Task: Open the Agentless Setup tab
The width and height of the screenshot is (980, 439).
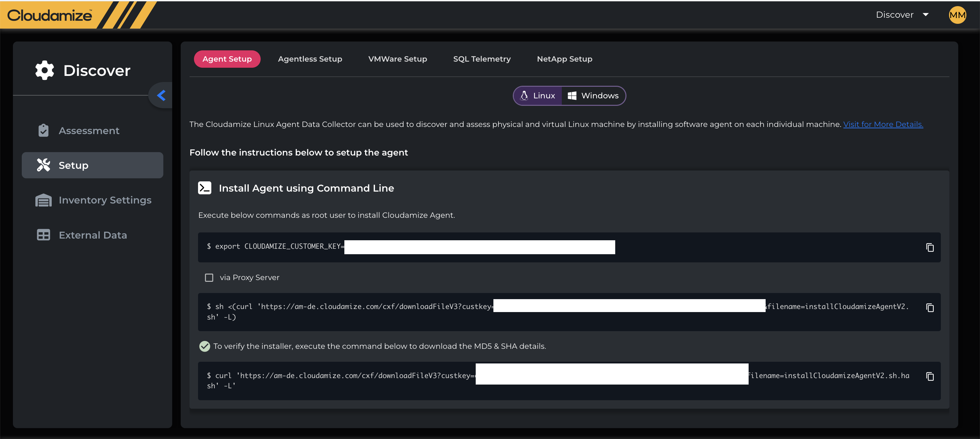Action: 310,59
